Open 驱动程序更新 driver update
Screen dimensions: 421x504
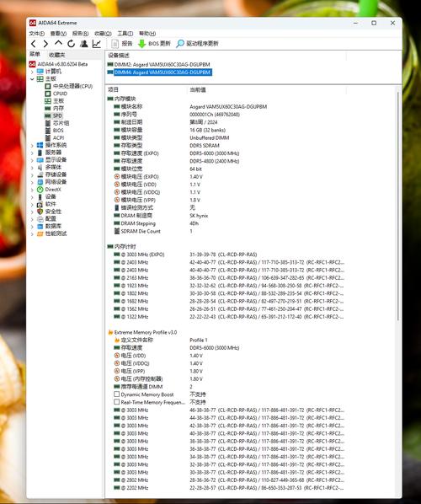197,43
